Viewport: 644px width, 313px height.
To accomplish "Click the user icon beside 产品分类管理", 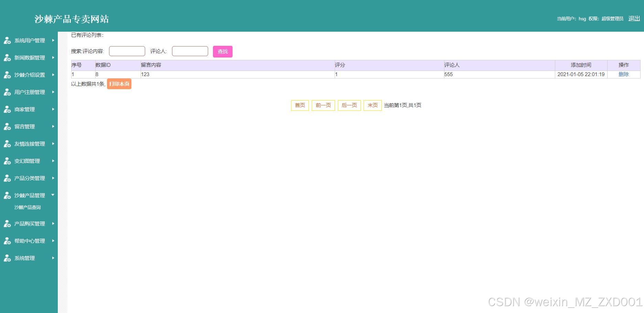I will (x=7, y=178).
